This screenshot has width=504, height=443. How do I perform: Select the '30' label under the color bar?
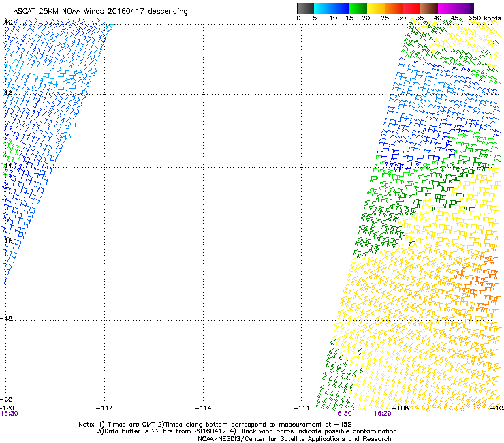coord(402,18)
